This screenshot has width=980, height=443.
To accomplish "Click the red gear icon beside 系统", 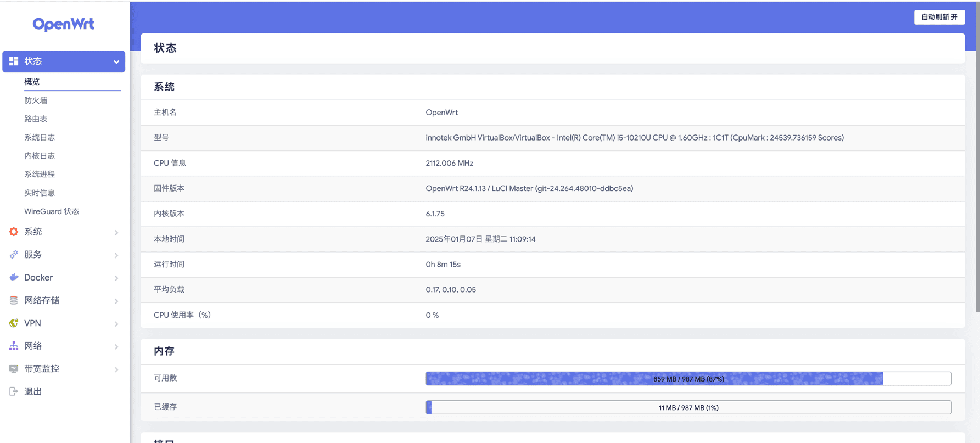I will point(14,232).
